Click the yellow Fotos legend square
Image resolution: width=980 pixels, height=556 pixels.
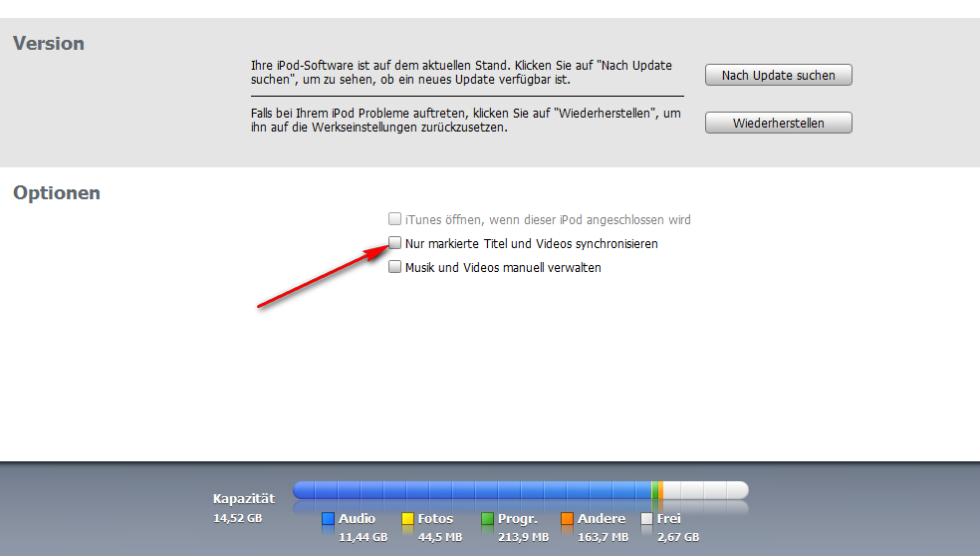point(407,518)
